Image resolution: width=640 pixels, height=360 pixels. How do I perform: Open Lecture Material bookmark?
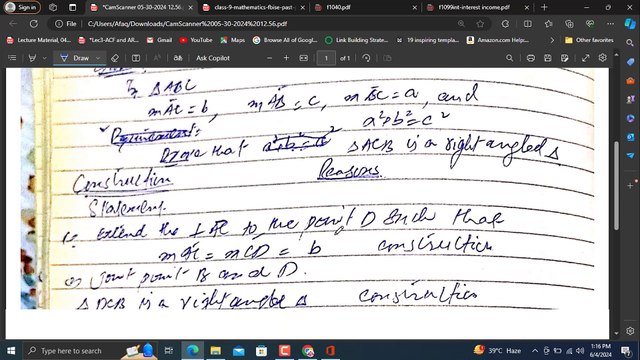(x=39, y=40)
